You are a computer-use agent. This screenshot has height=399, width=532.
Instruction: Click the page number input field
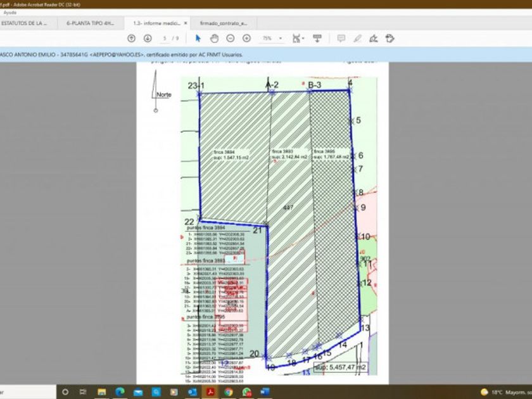click(x=165, y=39)
